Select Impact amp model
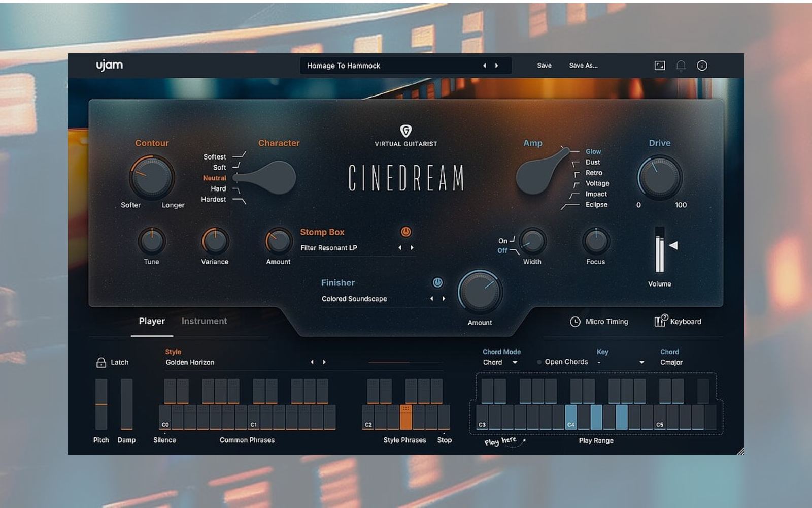This screenshot has height=508, width=812. click(x=596, y=194)
